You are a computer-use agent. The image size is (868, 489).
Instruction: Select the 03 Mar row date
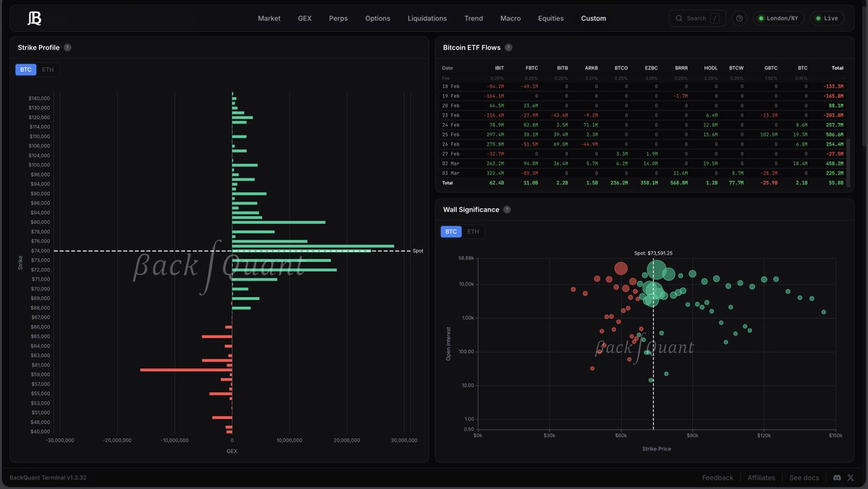(451, 174)
